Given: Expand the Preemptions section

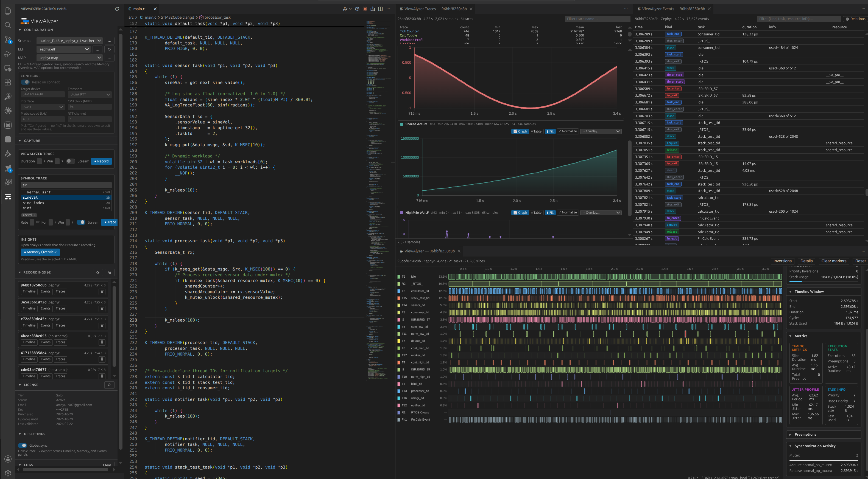Looking at the screenshot, I should click(823, 435).
